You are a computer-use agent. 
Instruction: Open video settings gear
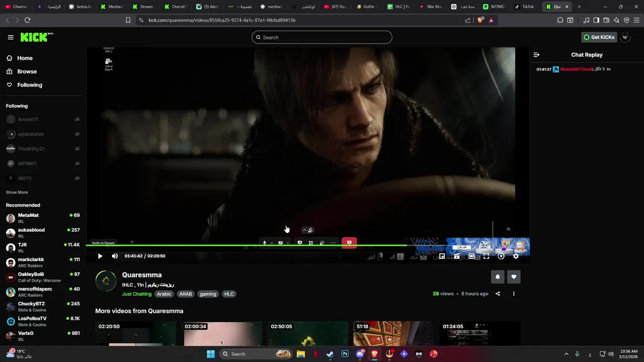pos(516,256)
